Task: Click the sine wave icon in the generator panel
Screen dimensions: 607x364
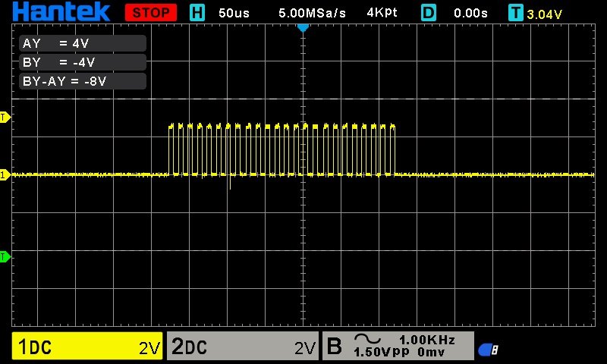Action: pyautogui.click(x=367, y=339)
